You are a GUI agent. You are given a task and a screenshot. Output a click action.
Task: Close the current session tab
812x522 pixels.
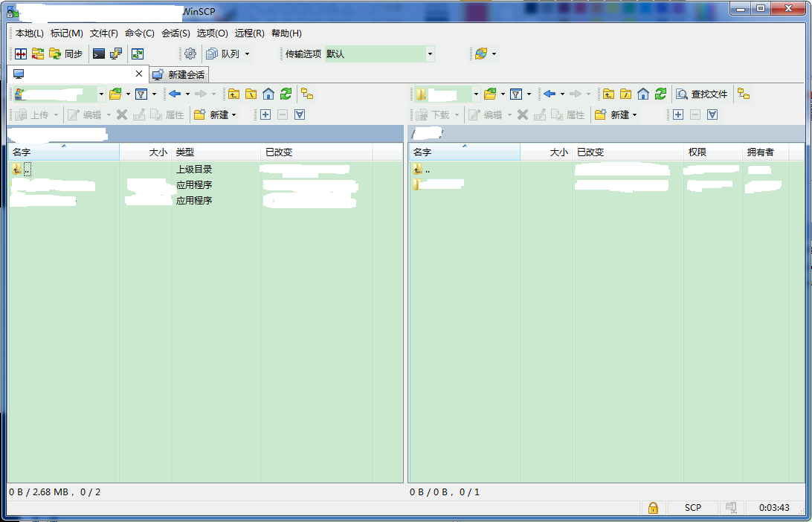[139, 74]
